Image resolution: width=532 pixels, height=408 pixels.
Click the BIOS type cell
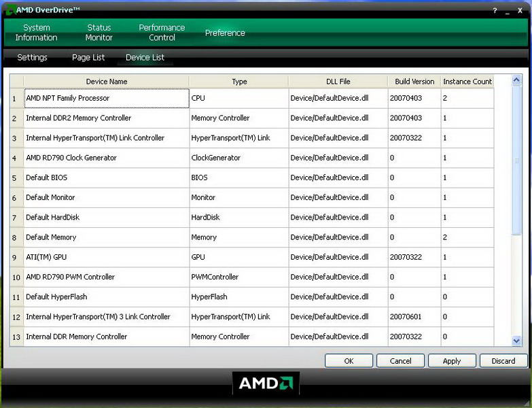point(239,178)
